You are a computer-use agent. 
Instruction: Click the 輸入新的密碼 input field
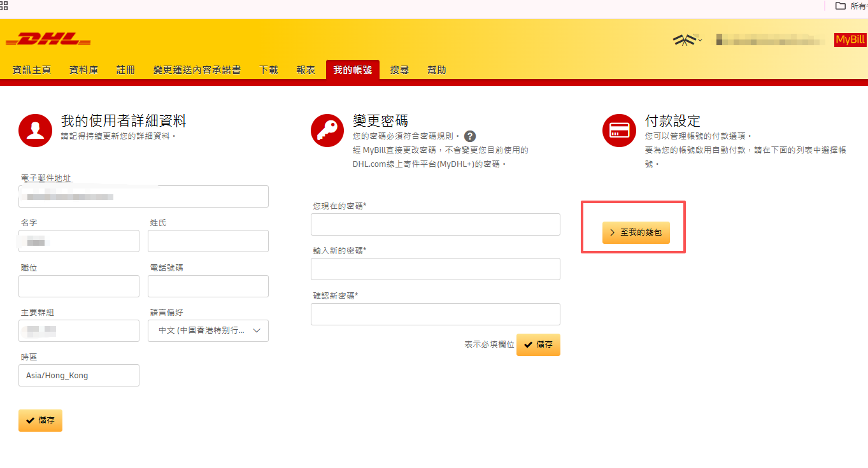tap(436, 269)
